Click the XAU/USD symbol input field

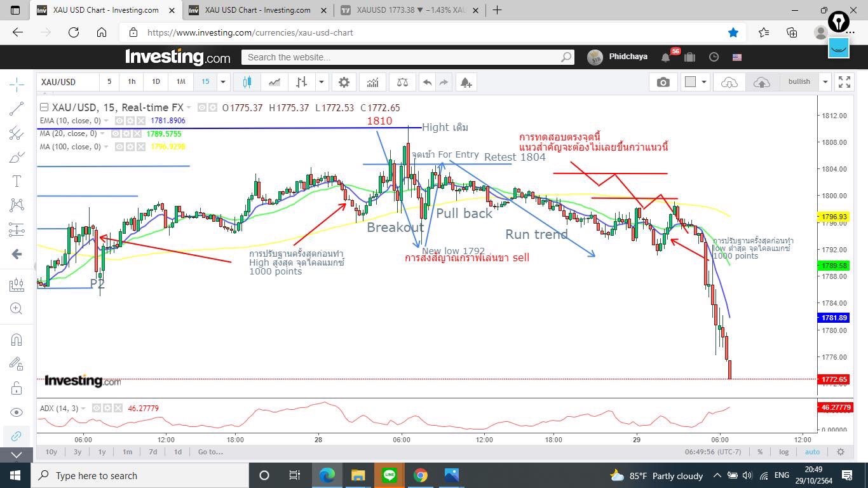click(68, 82)
